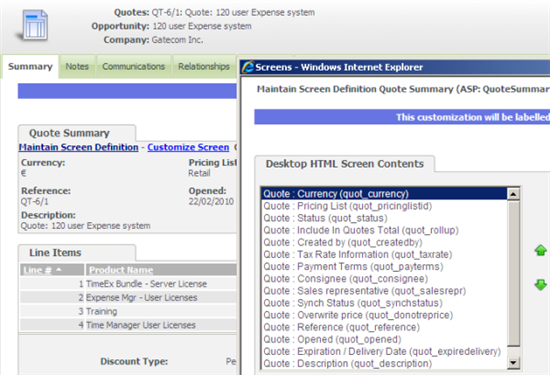Viewport: 550px width, 375px height.
Task: Move selected field up with green up arrow
Action: click(x=541, y=250)
